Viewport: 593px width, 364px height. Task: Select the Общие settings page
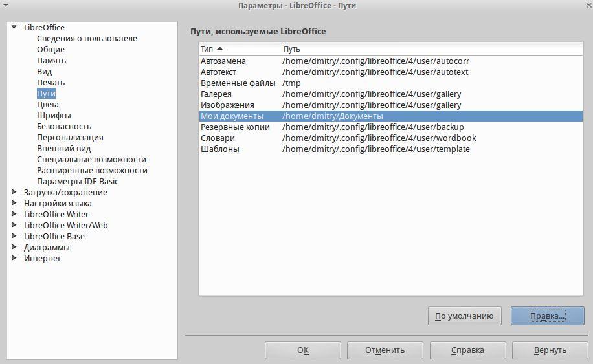coord(50,50)
